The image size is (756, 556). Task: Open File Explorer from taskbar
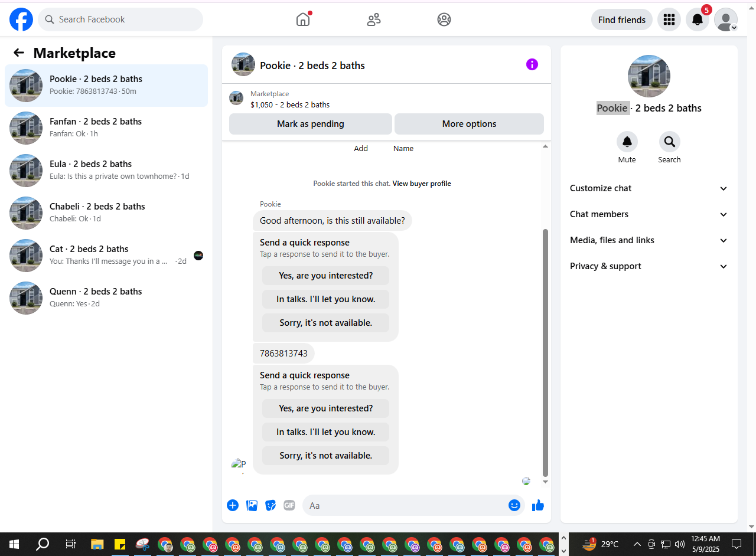click(x=97, y=544)
